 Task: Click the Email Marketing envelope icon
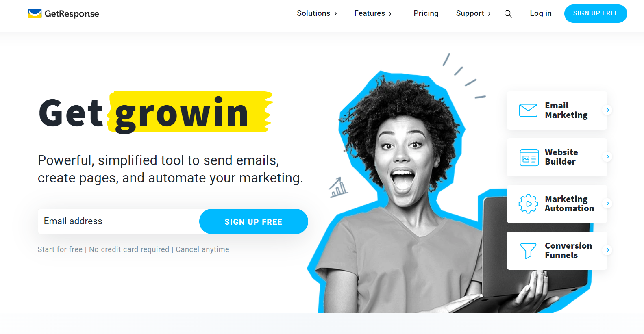coord(529,111)
